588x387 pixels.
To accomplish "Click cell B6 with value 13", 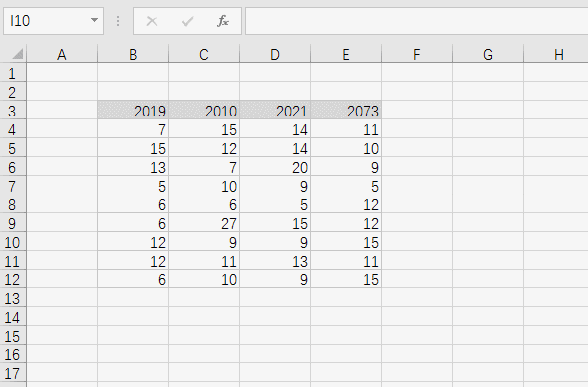I will click(x=133, y=167).
